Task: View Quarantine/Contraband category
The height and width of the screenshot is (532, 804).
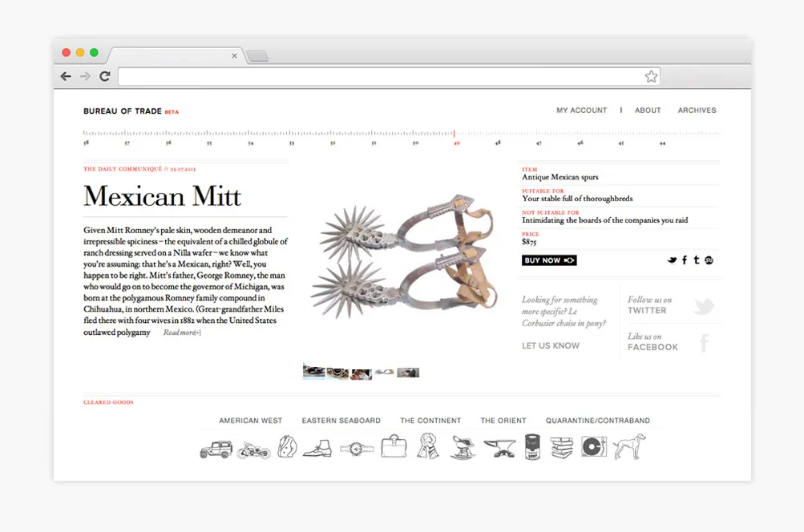Action: (x=598, y=421)
